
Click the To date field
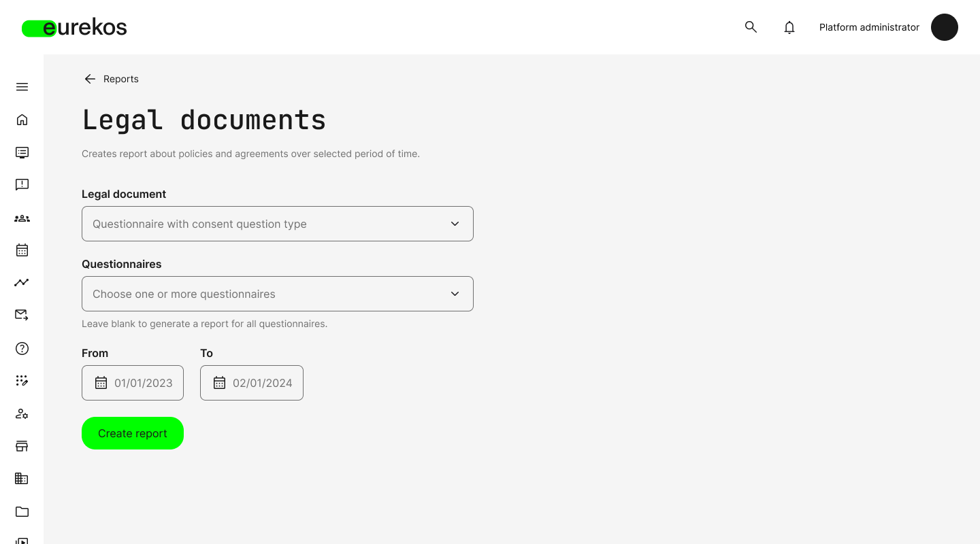click(x=252, y=383)
